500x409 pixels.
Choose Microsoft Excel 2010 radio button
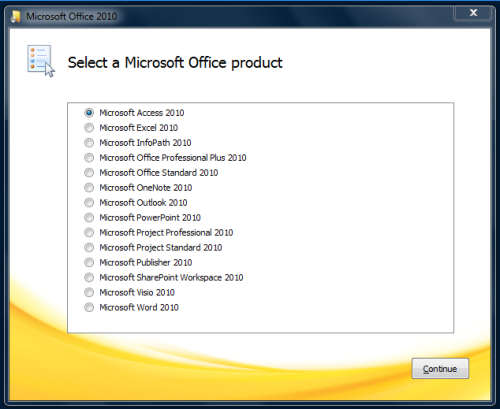point(89,128)
